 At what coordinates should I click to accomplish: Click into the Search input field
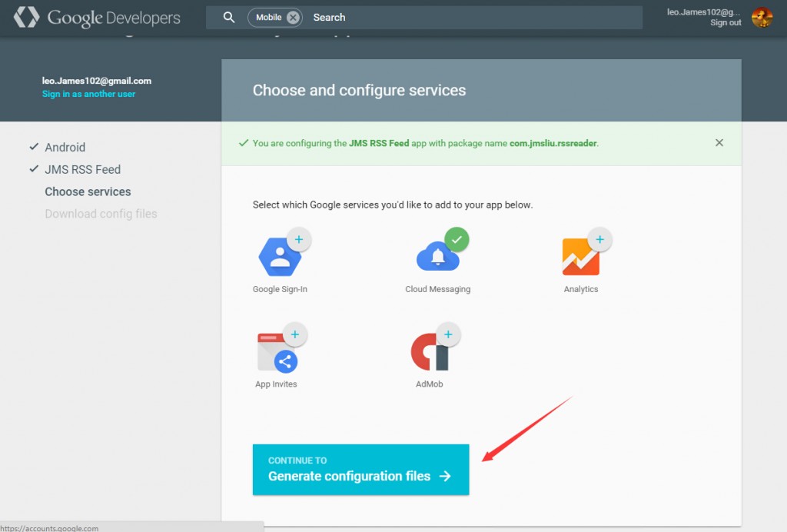[384, 17]
